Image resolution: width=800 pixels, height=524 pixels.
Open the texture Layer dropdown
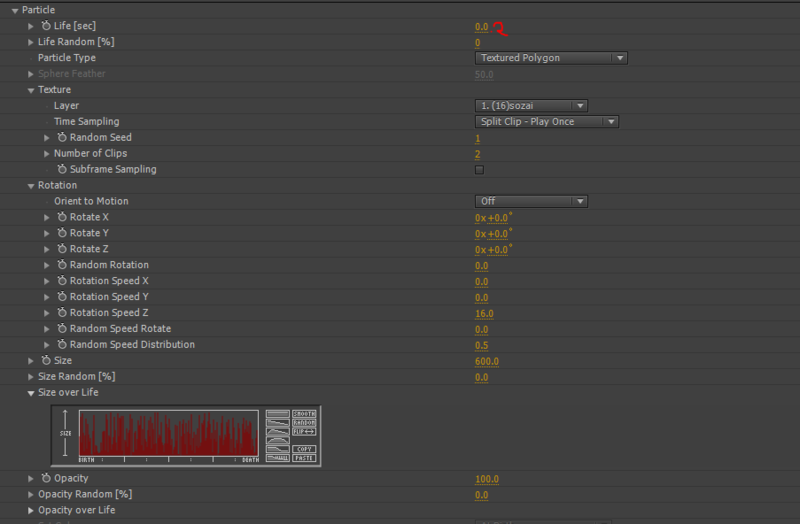tap(531, 106)
